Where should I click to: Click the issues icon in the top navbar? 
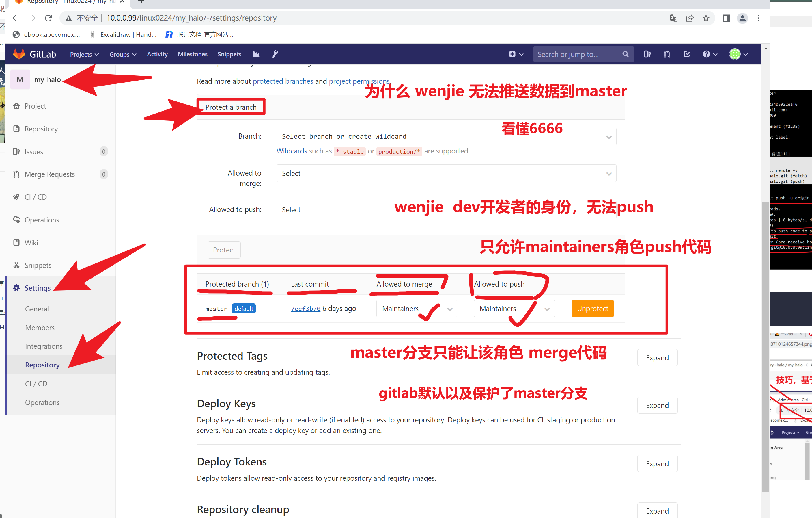647,54
